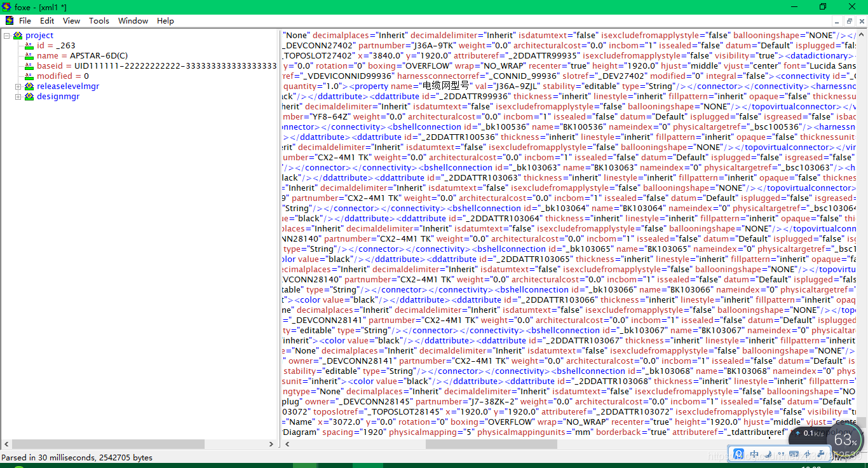
Task: Collapse the project tree node
Action: tap(6, 36)
